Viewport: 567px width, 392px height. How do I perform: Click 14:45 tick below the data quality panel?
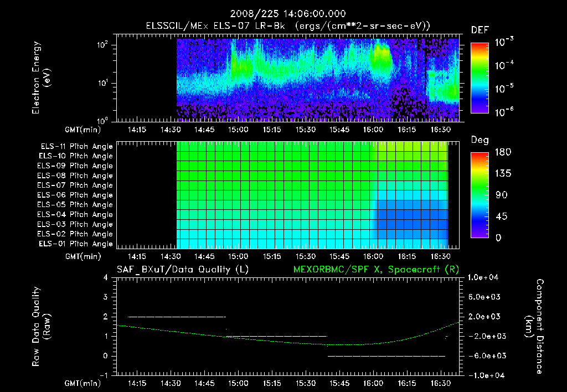[204, 383]
